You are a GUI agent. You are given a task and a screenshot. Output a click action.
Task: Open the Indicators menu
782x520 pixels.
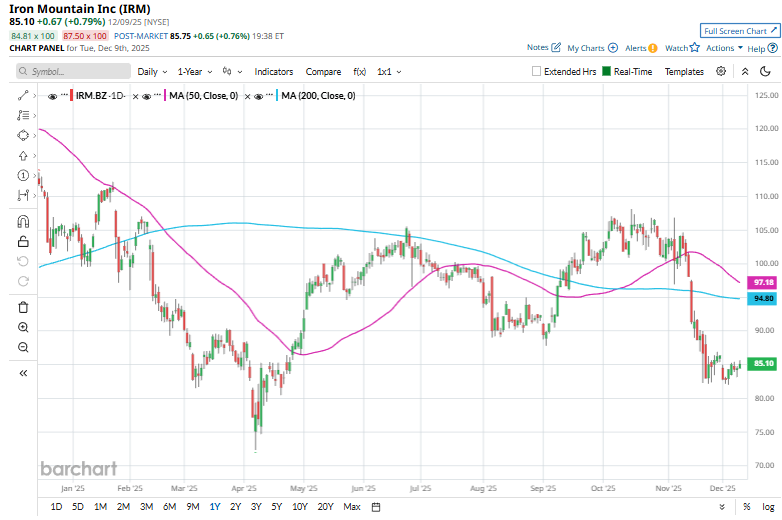coord(274,72)
